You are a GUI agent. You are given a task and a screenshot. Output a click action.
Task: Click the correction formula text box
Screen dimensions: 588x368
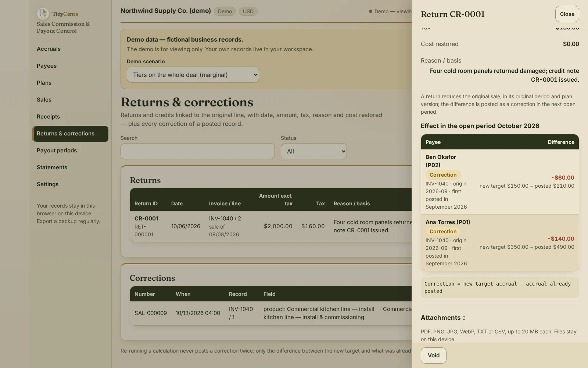tap(500, 287)
